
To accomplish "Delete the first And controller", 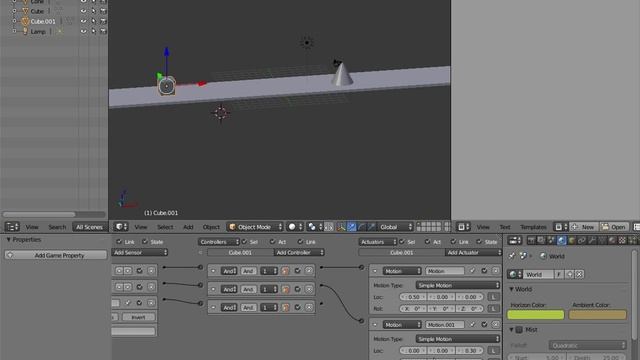I will point(309,271).
